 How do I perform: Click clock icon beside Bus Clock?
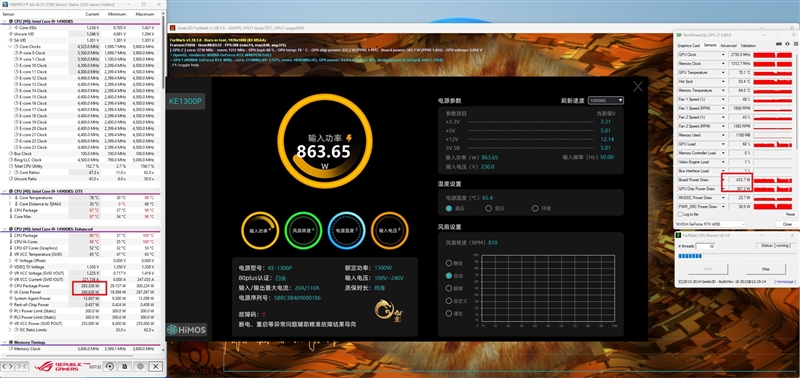11,153
